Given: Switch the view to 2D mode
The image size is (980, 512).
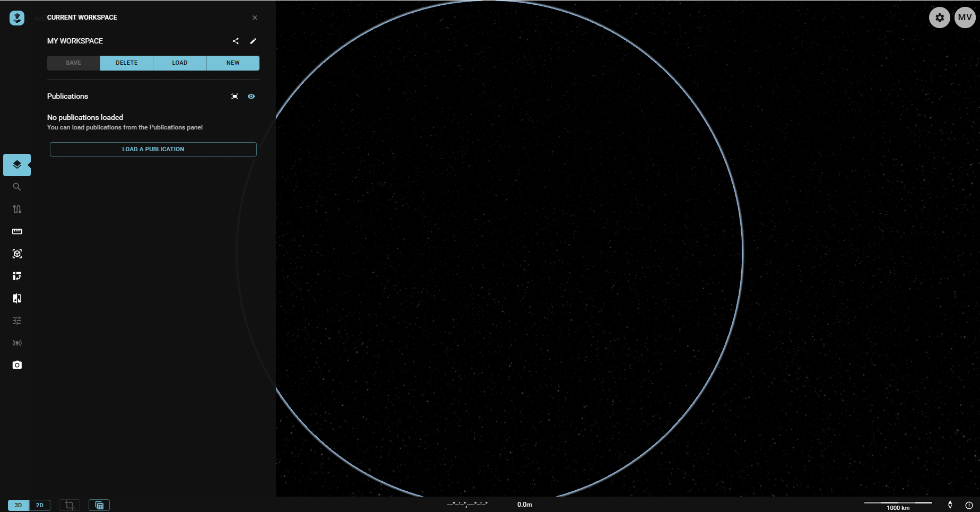Looking at the screenshot, I should [x=40, y=505].
